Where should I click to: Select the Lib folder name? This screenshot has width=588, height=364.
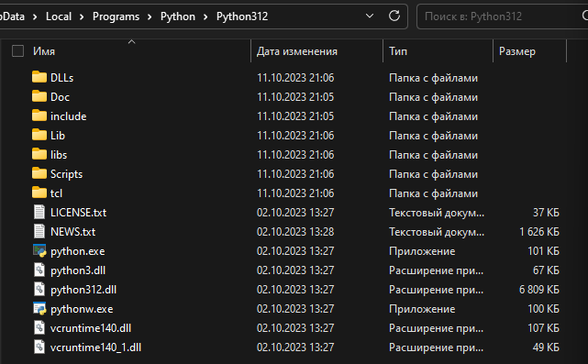58,136
